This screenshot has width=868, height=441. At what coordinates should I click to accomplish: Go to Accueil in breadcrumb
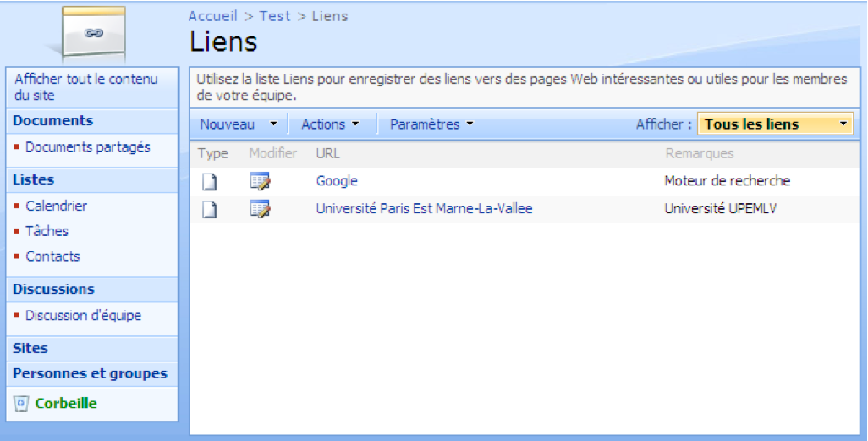(x=212, y=16)
